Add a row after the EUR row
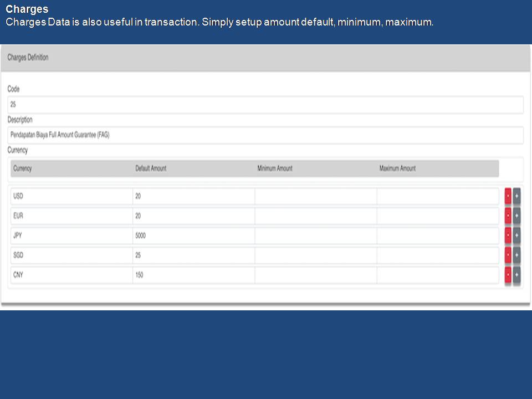 tap(516, 216)
